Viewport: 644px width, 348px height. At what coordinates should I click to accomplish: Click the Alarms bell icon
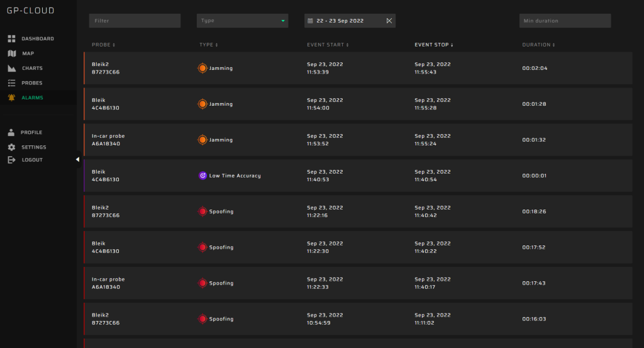click(x=11, y=98)
